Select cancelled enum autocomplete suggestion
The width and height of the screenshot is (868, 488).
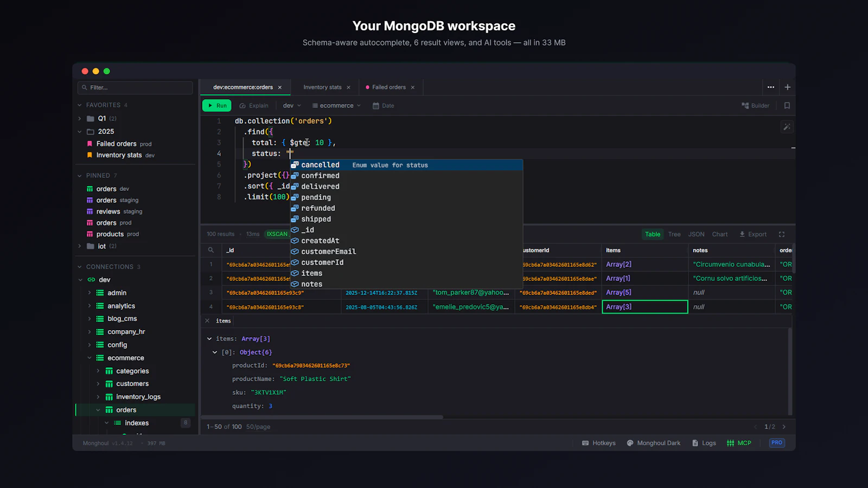406,165
